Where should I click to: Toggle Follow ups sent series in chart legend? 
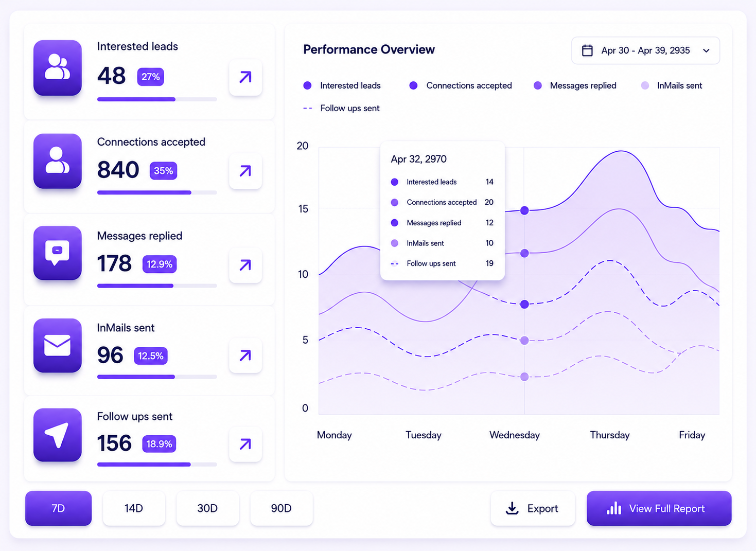coord(342,108)
